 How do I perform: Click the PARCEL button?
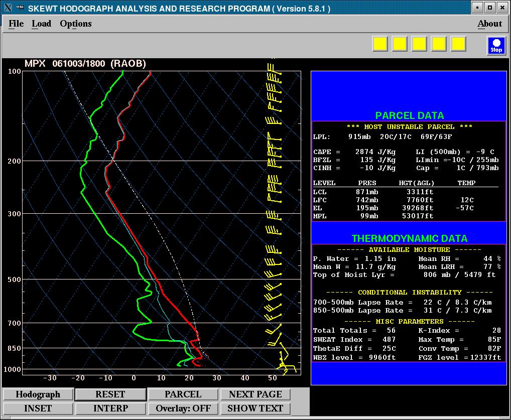point(183,394)
